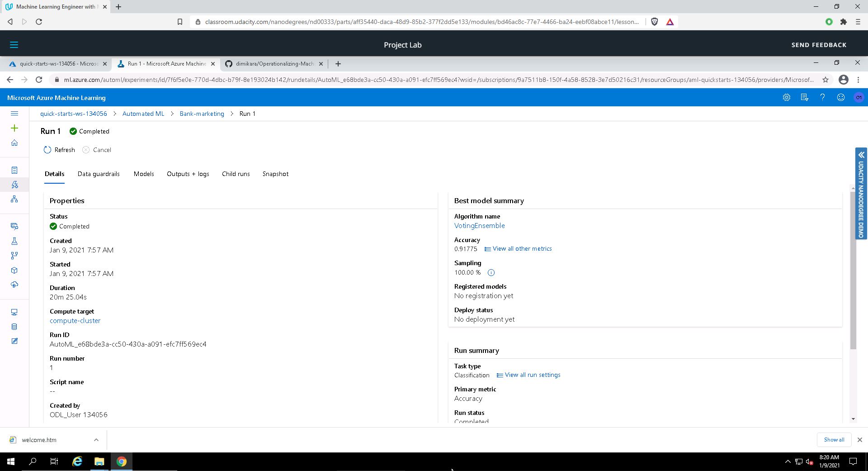
Task: Click Show all downloads
Action: click(x=834, y=440)
